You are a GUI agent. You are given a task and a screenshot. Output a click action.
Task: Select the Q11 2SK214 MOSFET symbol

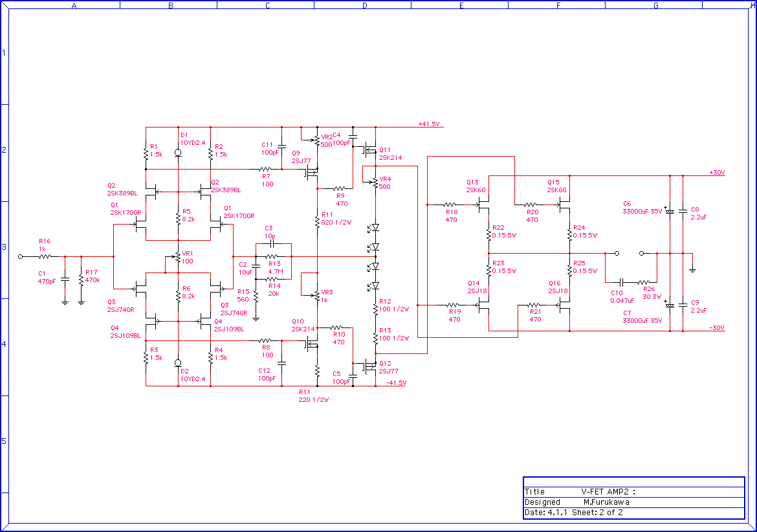[x=368, y=150]
